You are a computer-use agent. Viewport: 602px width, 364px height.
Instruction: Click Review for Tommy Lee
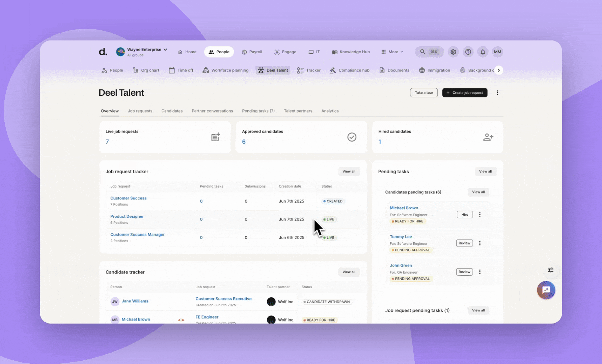click(464, 243)
